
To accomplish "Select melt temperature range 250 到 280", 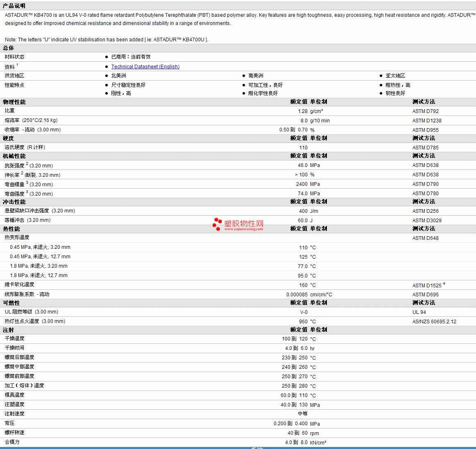I will click(x=295, y=386).
